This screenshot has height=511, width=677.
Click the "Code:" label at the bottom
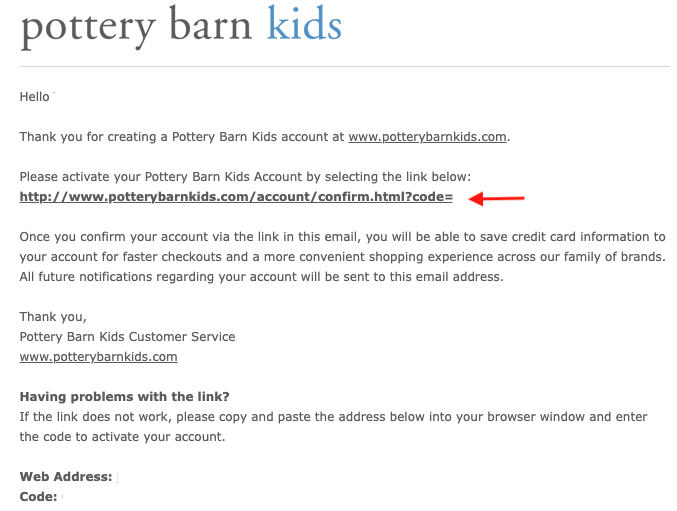click(x=40, y=496)
